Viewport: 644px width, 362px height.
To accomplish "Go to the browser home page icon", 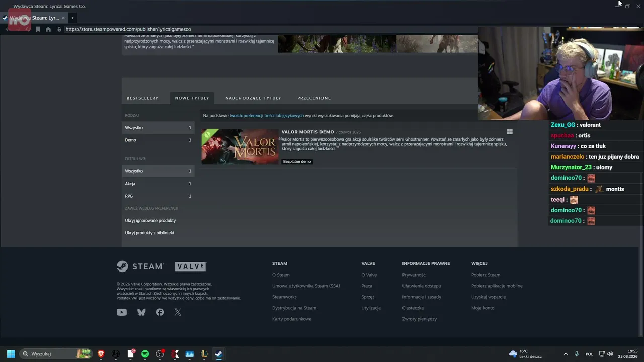I will coord(48,29).
